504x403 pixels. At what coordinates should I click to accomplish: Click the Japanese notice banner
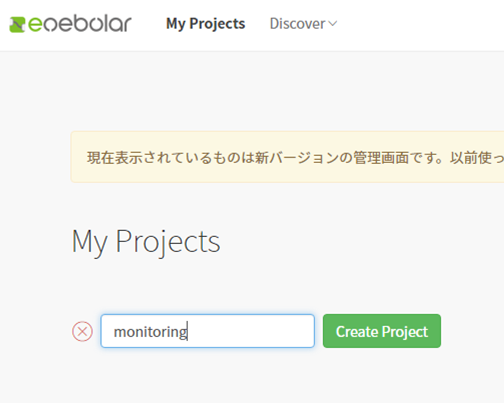pyautogui.click(x=287, y=157)
